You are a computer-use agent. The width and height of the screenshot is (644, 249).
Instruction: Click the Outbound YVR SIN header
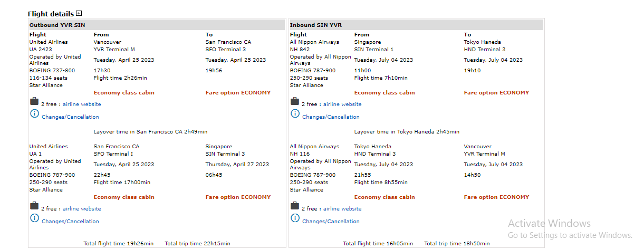tap(57, 25)
